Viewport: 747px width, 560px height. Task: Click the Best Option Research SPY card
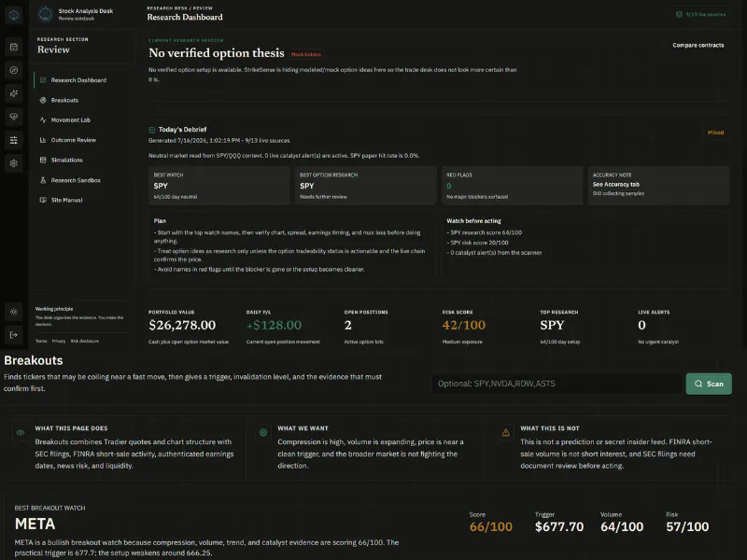[x=365, y=186]
